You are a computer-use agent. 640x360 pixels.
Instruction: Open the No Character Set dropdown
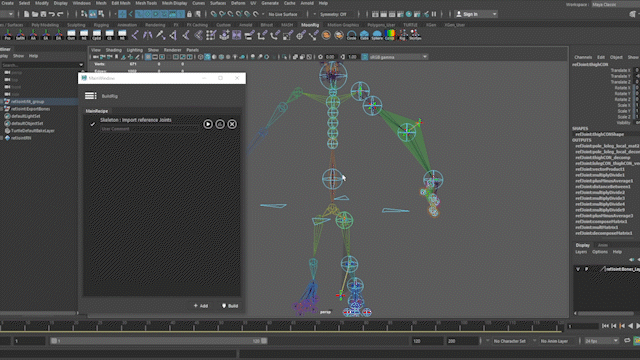(509, 341)
